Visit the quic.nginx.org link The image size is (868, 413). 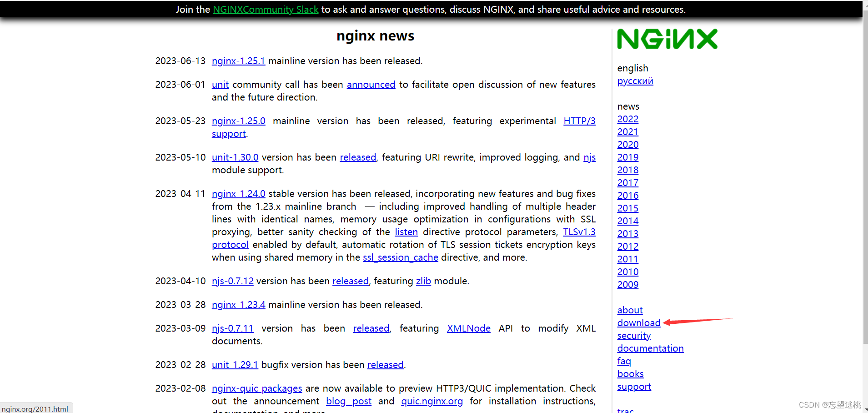(x=432, y=401)
